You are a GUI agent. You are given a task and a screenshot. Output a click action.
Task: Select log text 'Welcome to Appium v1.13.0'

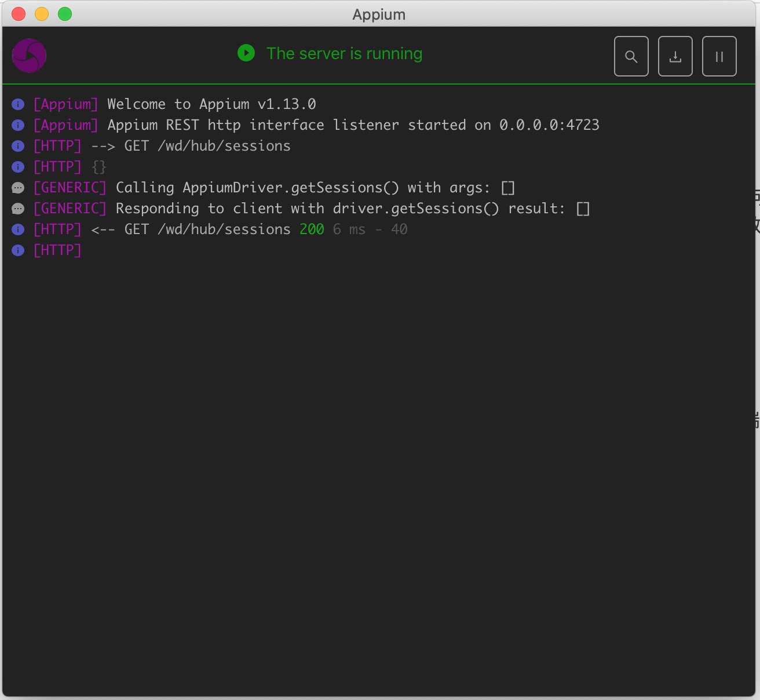coord(211,104)
